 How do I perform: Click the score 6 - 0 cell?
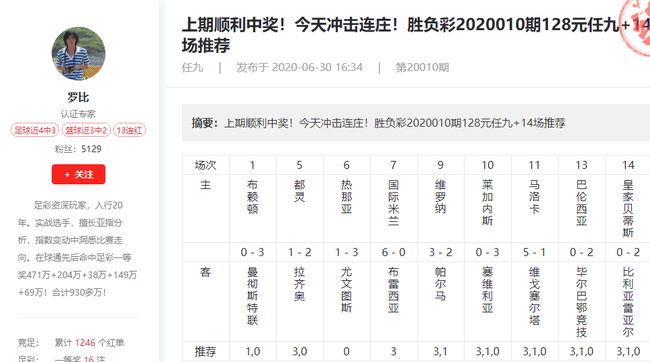click(393, 252)
